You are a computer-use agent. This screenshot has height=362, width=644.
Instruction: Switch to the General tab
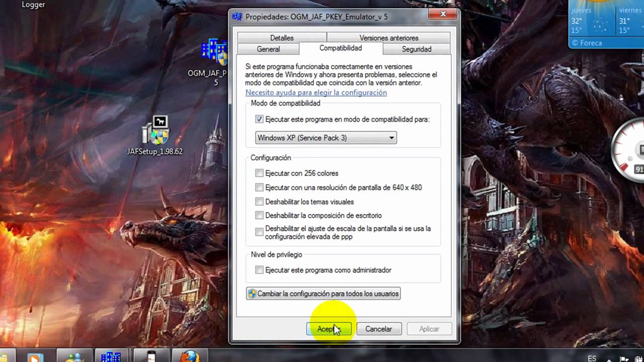point(268,49)
